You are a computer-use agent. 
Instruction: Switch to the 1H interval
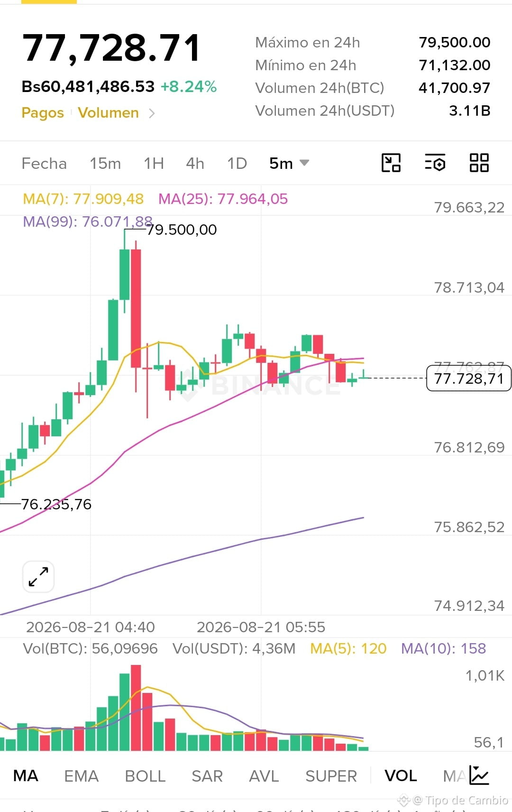pyautogui.click(x=154, y=164)
